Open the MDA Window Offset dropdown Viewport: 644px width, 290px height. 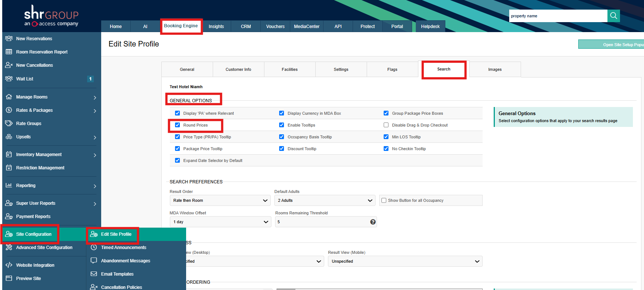(x=220, y=222)
